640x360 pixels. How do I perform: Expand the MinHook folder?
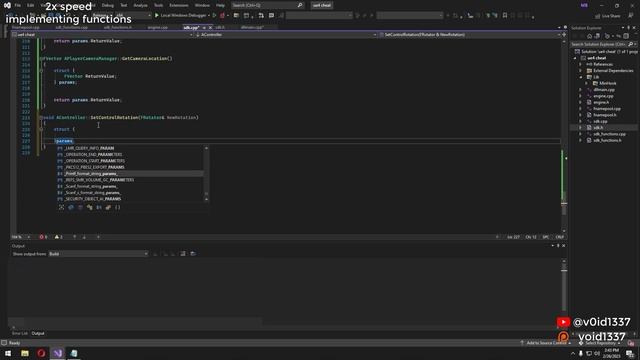tap(587, 83)
